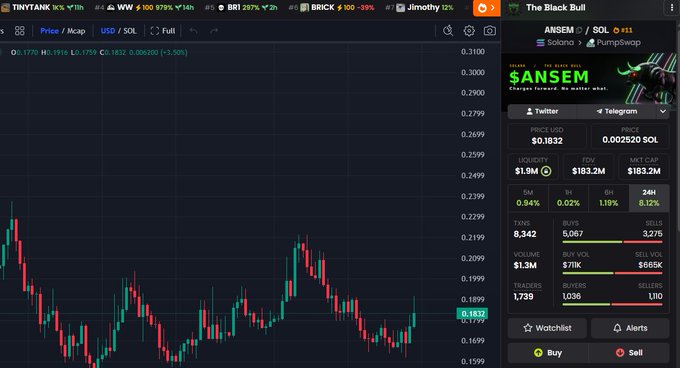Click the Full chart label

click(168, 31)
